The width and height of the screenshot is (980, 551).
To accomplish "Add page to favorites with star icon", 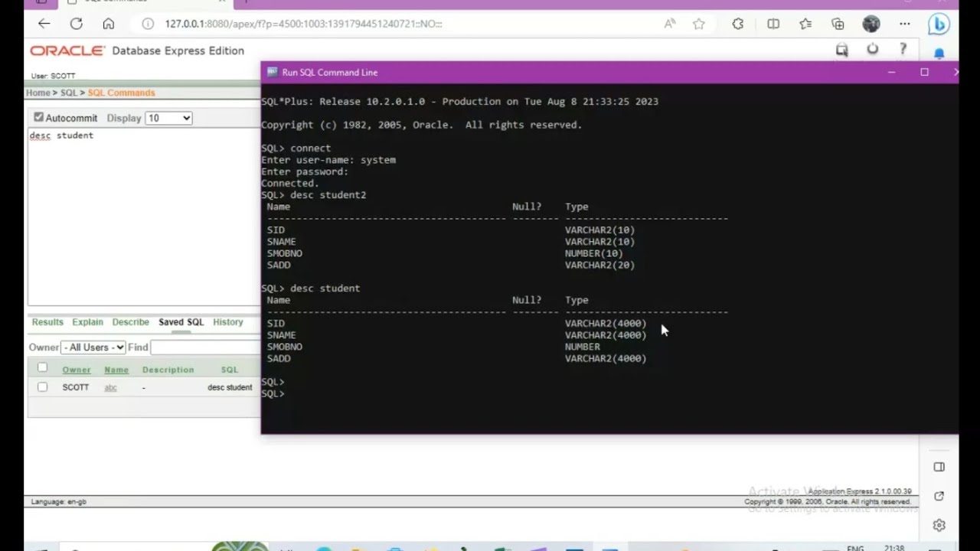I will tap(699, 24).
